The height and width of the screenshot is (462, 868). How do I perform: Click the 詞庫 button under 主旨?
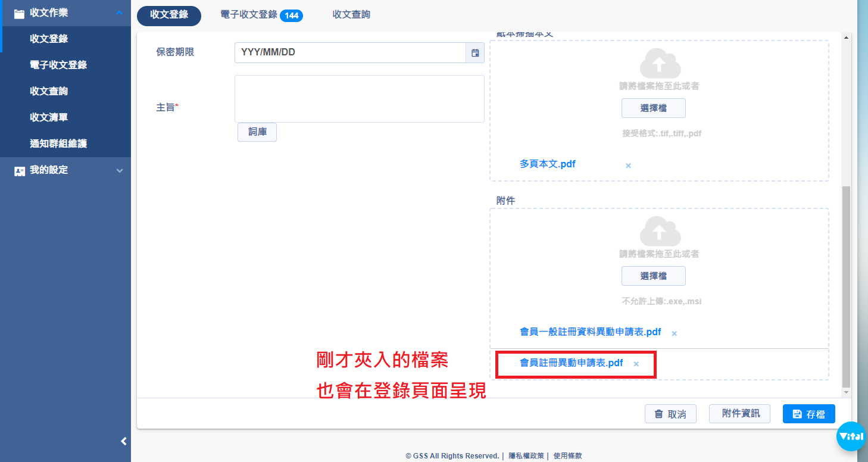[x=257, y=132]
